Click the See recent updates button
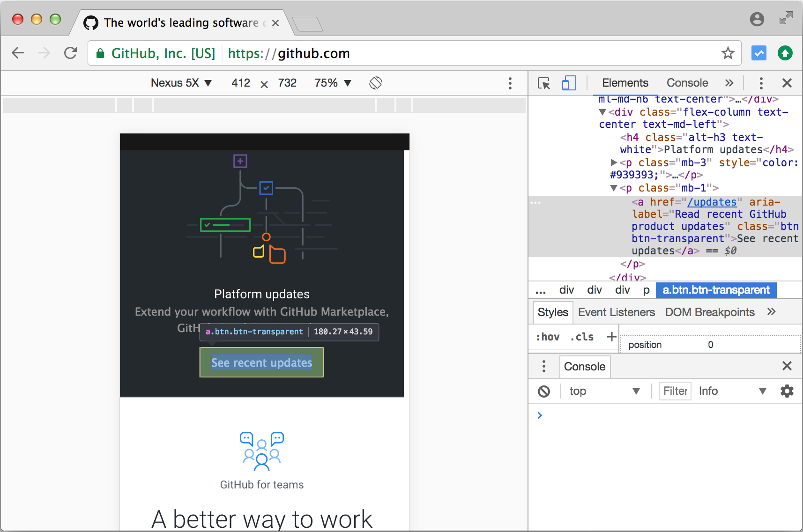803x532 pixels. pyautogui.click(x=261, y=362)
